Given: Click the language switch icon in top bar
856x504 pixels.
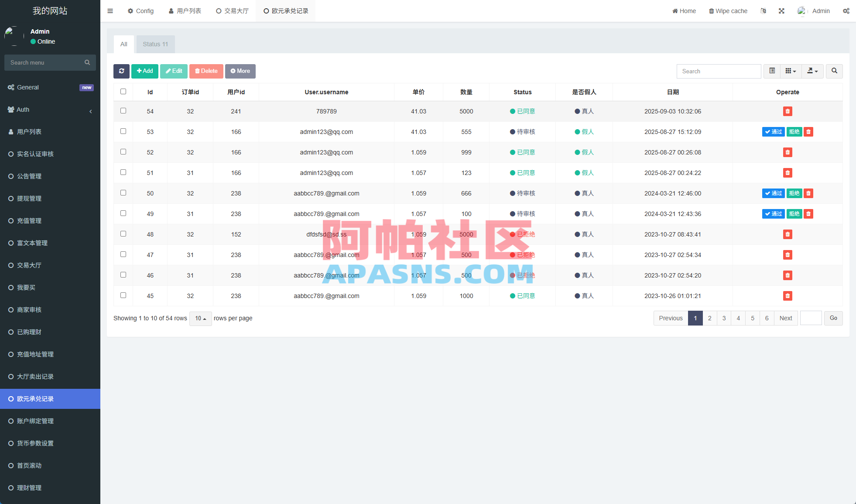Looking at the screenshot, I should coord(763,11).
